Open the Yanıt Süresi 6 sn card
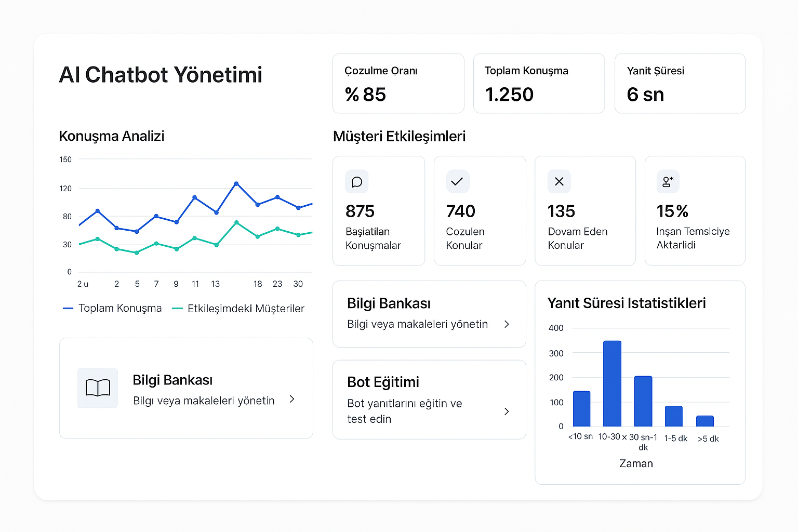798x532 pixels. [x=680, y=84]
